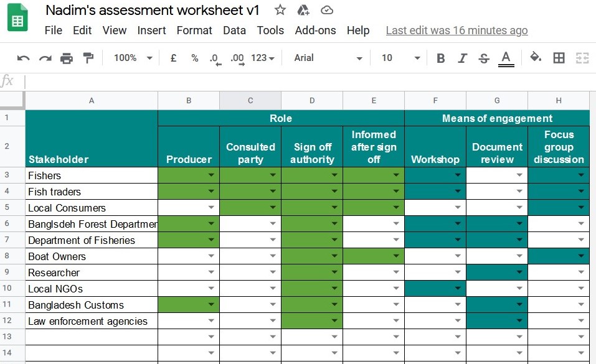Click the format as percent button
This screenshot has width=596, height=364.
point(194,58)
